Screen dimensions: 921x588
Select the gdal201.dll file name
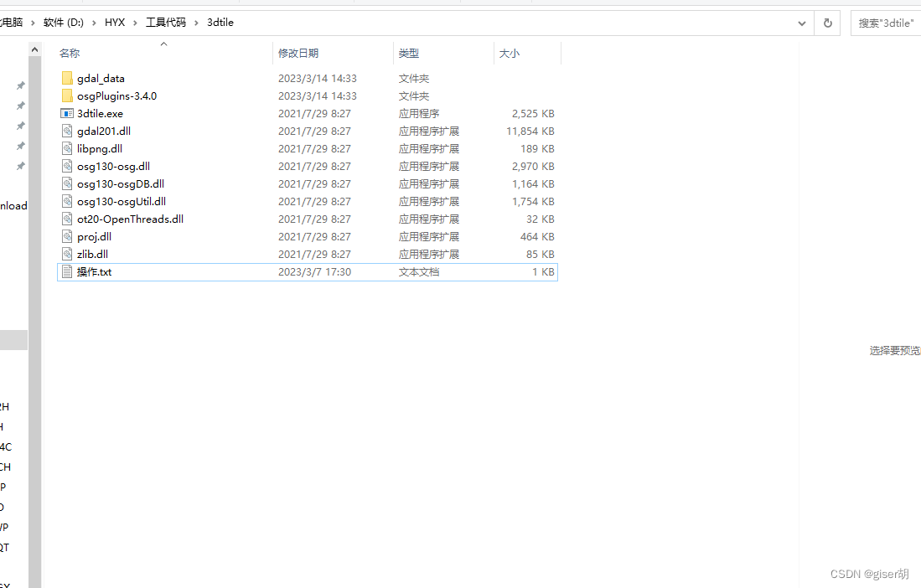pos(103,131)
